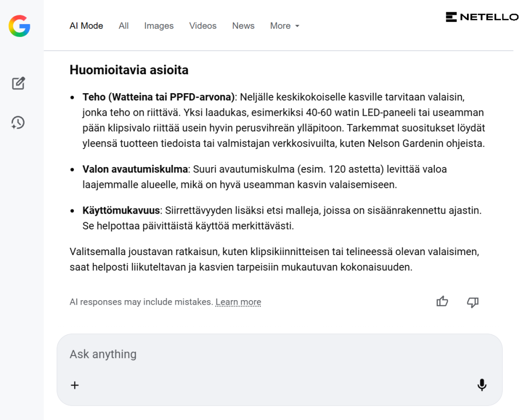Open the More search categories dropdown
This screenshot has height=420, width=525.
tap(285, 26)
